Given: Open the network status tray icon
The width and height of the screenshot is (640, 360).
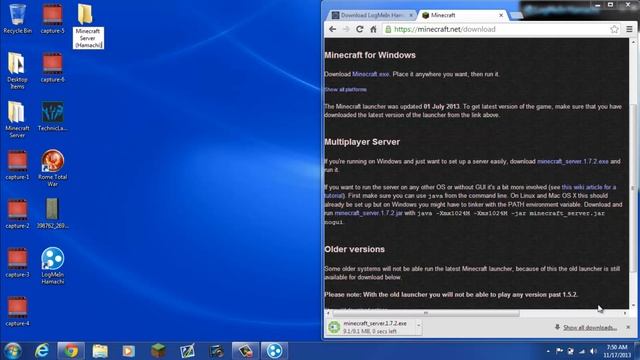Looking at the screenshot, I should (582, 351).
